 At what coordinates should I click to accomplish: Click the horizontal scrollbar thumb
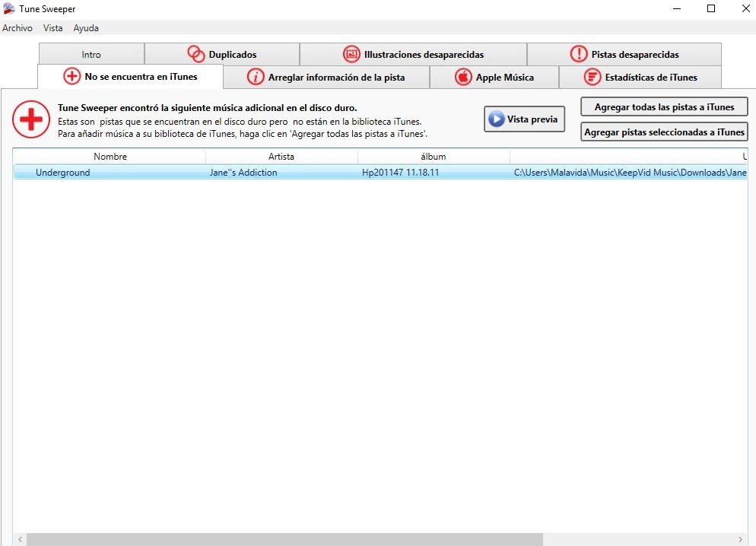click(x=284, y=539)
